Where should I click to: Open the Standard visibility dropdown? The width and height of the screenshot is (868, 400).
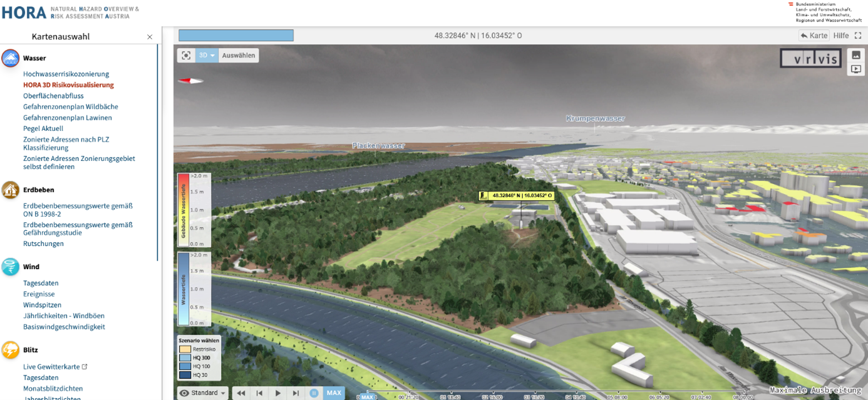[202, 393]
